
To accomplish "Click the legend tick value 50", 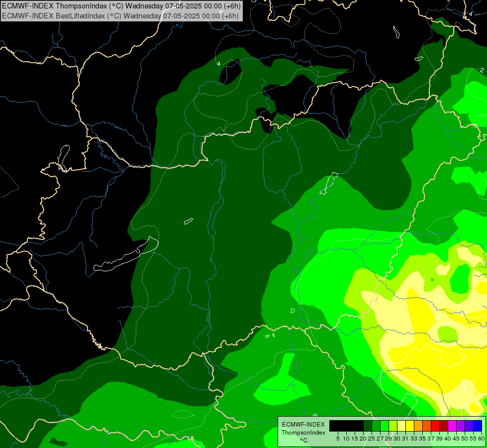I will pos(465,439).
